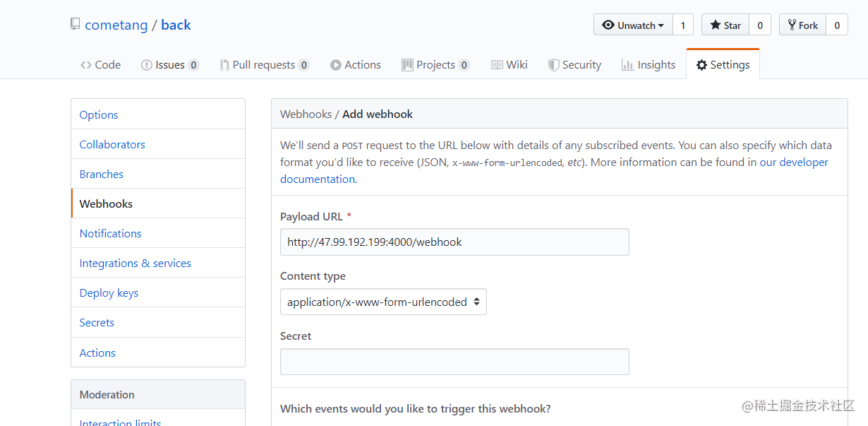Open Notifications in settings sidebar

(158, 233)
